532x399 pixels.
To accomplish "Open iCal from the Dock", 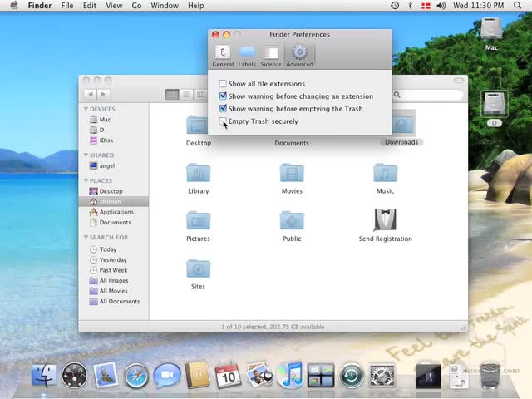I will (229, 375).
